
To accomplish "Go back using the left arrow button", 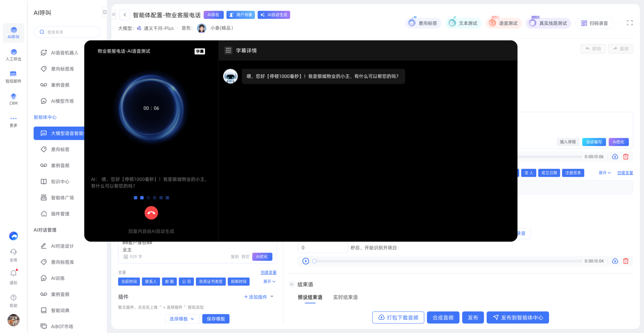I will (x=125, y=15).
